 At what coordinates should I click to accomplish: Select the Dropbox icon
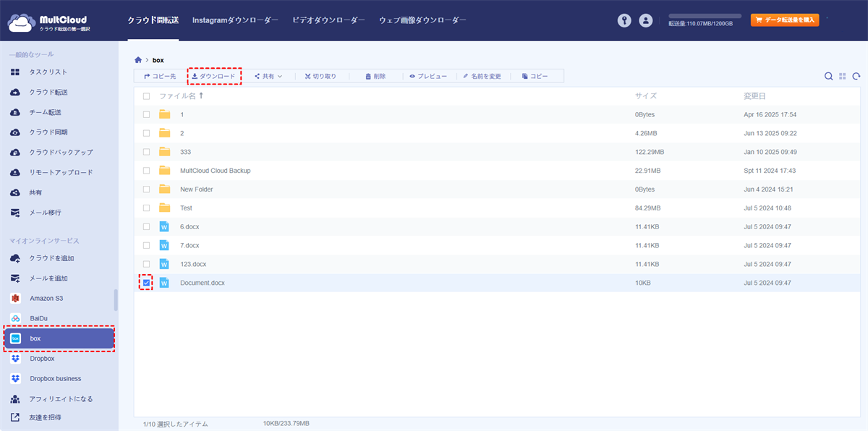coord(15,359)
